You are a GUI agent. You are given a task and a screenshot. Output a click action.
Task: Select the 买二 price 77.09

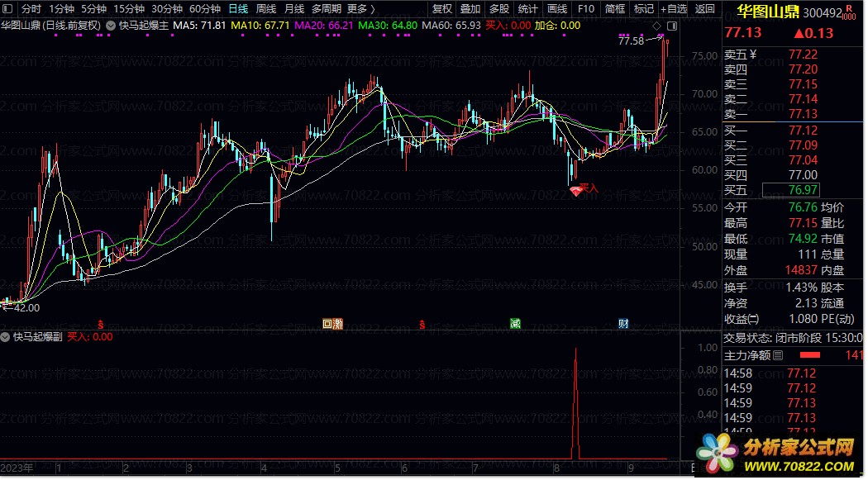click(804, 145)
